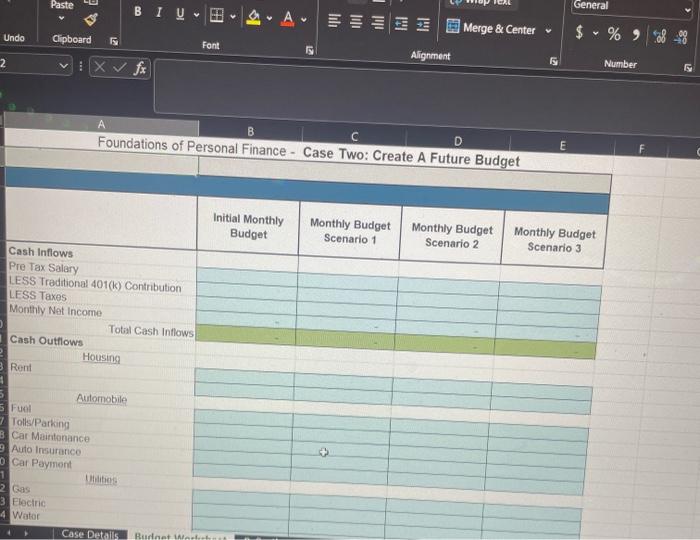Decrease cell indent
The image size is (700, 540).
tap(401, 24)
